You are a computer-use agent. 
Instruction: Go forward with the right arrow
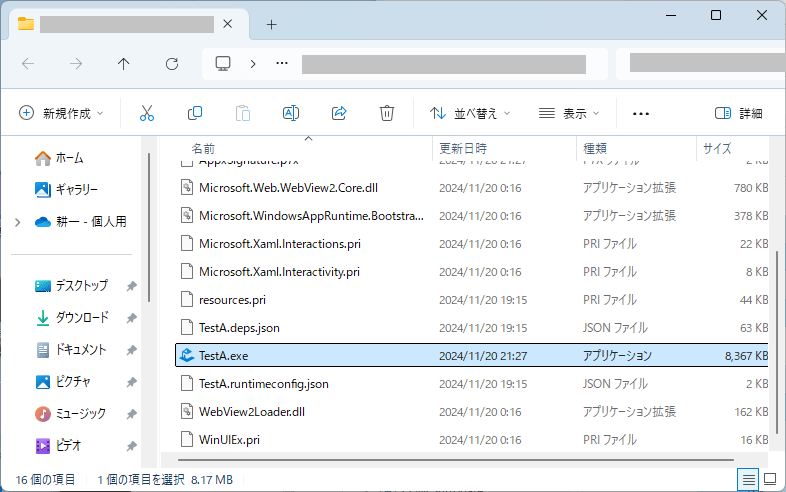pos(76,64)
